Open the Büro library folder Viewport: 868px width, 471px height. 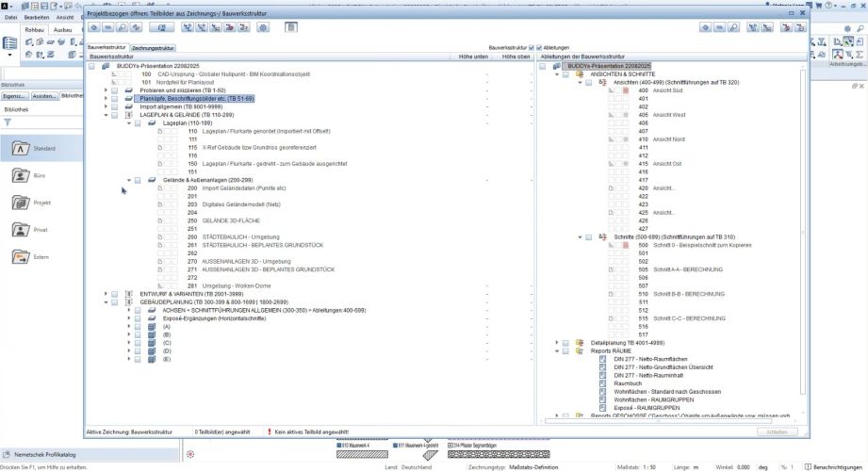tap(22, 175)
